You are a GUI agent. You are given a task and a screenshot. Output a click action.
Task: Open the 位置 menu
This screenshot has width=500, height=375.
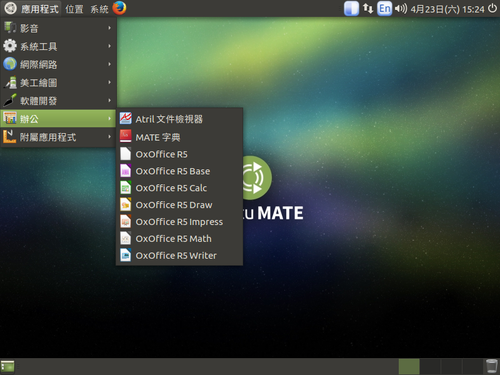[74, 9]
